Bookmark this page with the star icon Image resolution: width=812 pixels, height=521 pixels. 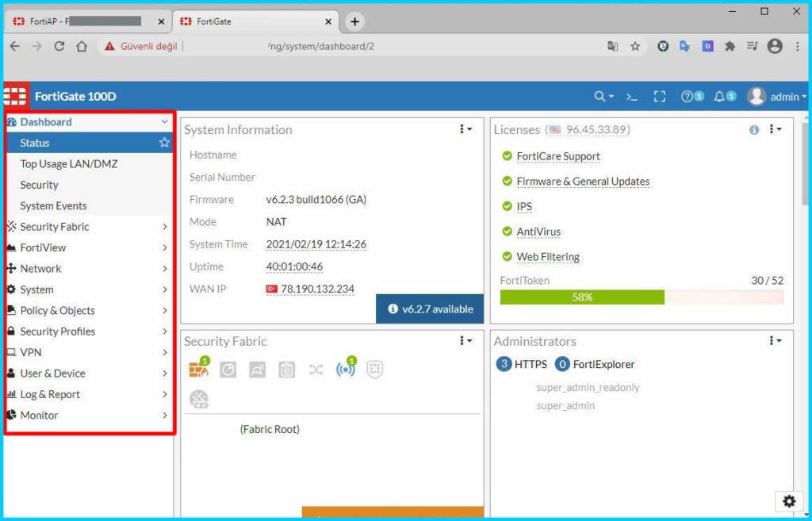635,47
